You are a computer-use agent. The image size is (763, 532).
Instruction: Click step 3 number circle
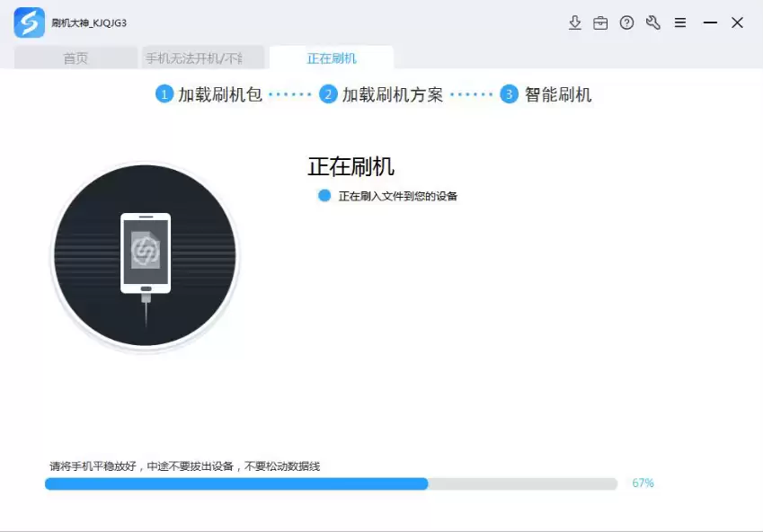point(510,94)
